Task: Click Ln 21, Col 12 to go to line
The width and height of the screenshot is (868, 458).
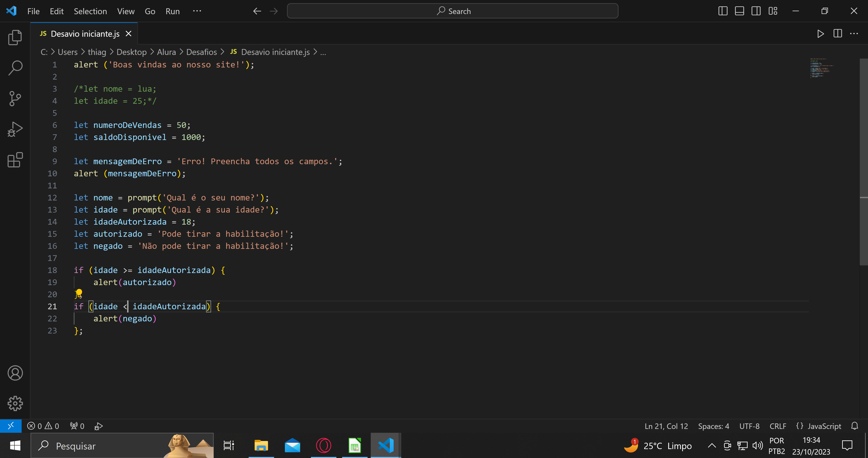Action: pos(666,426)
